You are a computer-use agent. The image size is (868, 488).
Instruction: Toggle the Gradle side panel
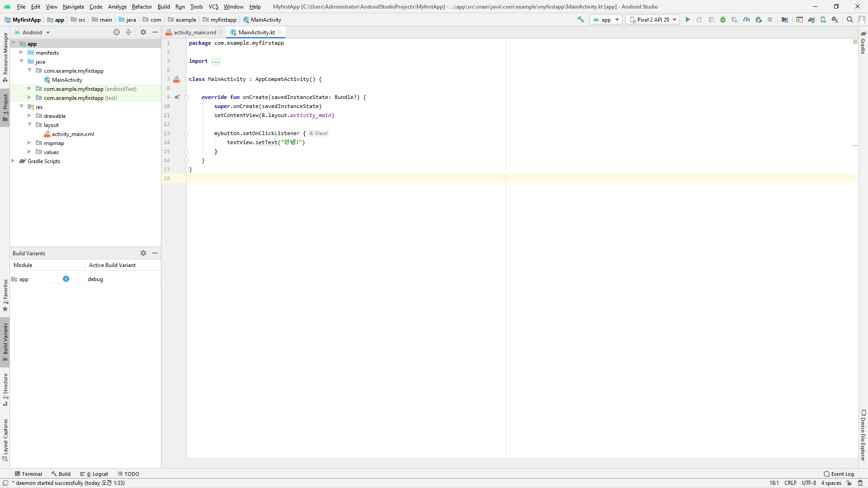863,43
